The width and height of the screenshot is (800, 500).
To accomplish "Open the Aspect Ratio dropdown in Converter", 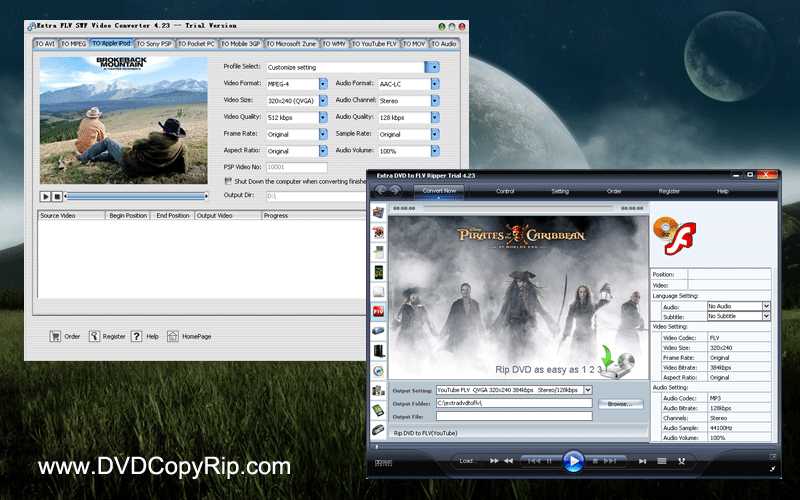I will (323, 151).
